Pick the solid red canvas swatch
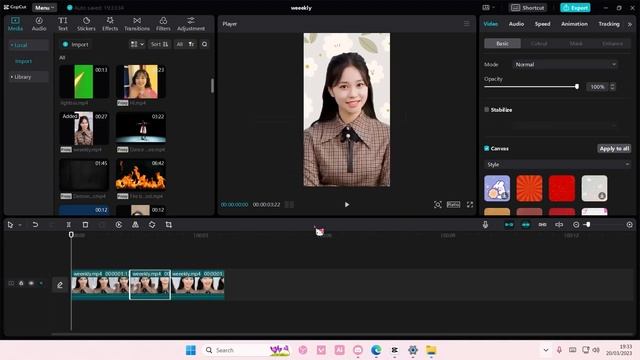 (x=562, y=188)
